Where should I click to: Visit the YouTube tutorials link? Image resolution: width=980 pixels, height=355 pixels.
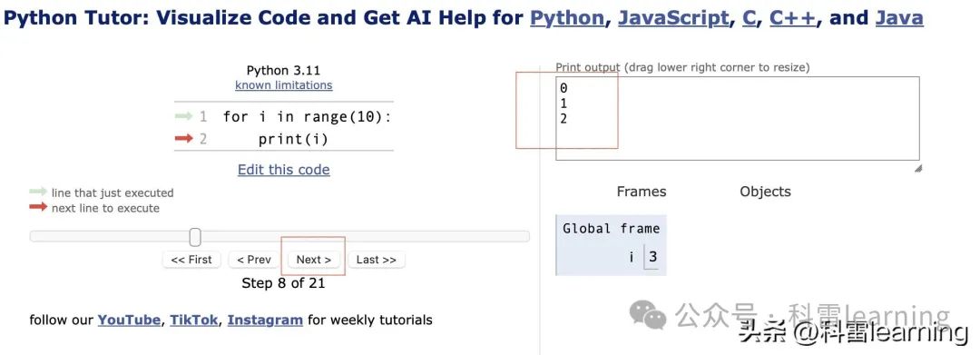(129, 320)
